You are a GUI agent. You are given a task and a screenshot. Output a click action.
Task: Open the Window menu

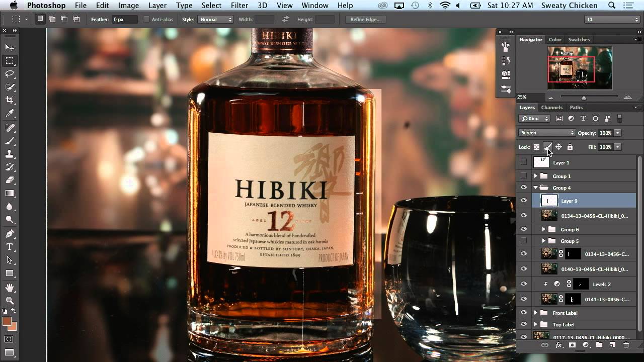pyautogui.click(x=315, y=6)
